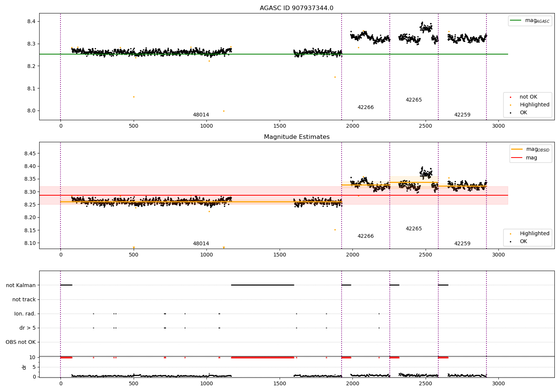Click the 8.0 tick on top y-axis
560x392 pixels.
(x=31, y=111)
